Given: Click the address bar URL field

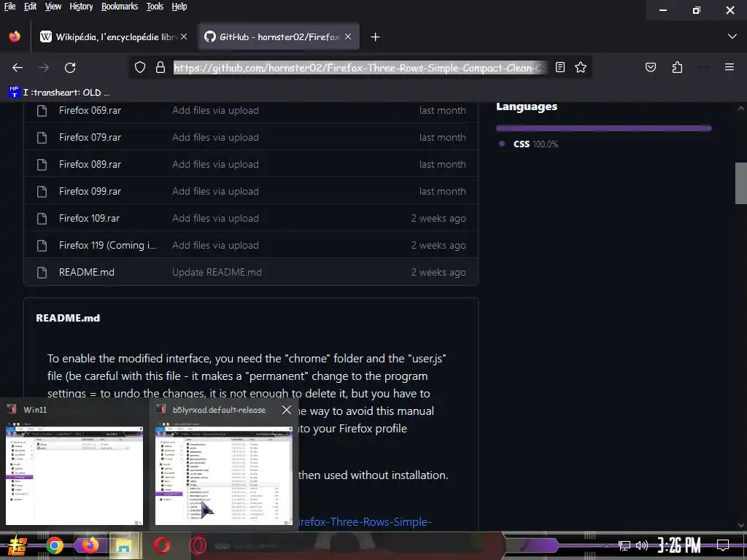Looking at the screenshot, I should tap(360, 68).
